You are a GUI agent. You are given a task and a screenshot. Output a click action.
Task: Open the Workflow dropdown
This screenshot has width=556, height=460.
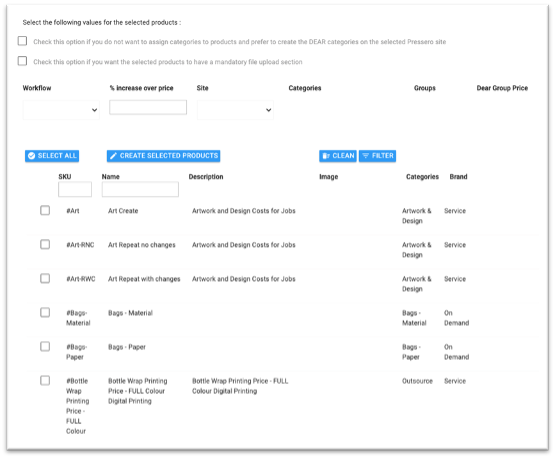[61, 110]
